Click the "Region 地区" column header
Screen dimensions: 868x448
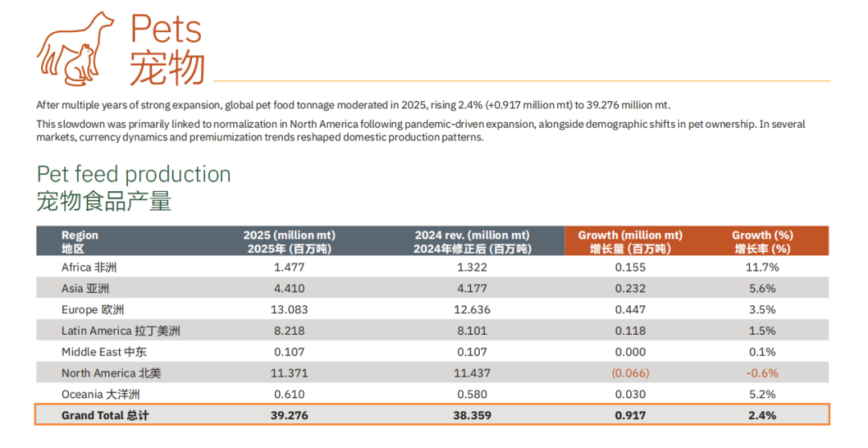point(80,242)
